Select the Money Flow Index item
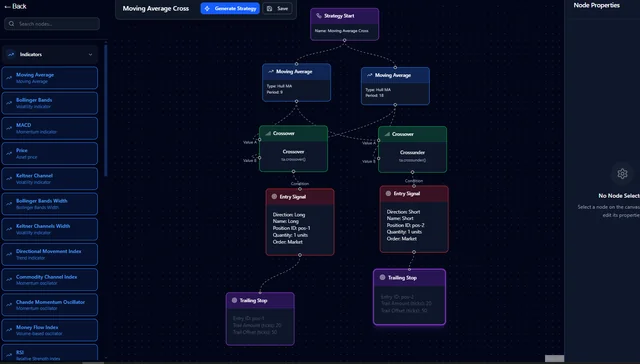 (50, 330)
